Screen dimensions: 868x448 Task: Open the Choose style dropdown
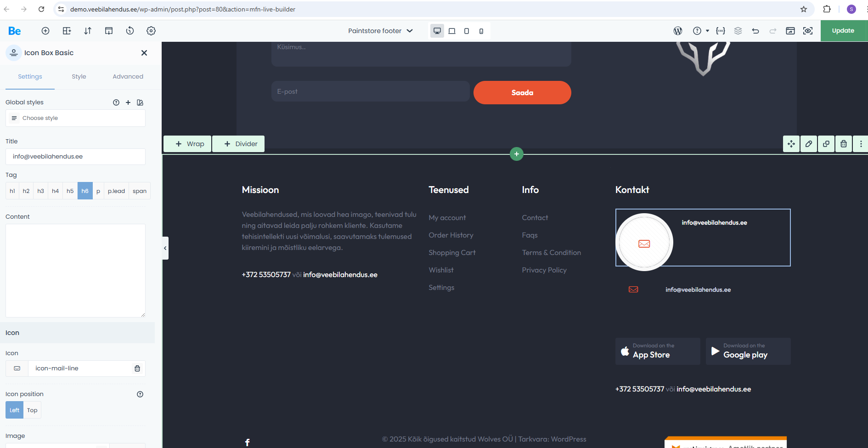[x=75, y=118]
